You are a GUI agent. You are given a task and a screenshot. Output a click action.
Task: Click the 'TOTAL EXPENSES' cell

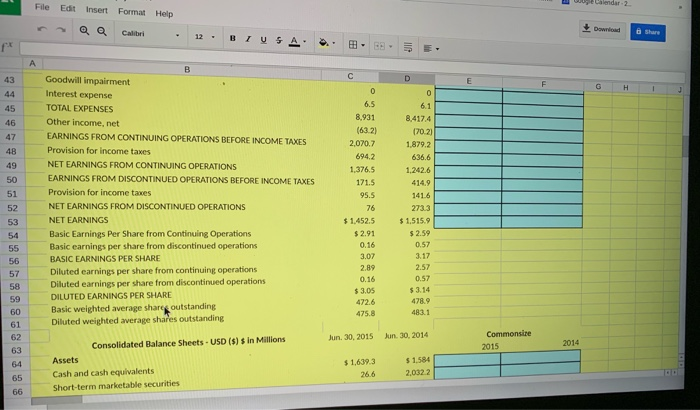point(79,109)
